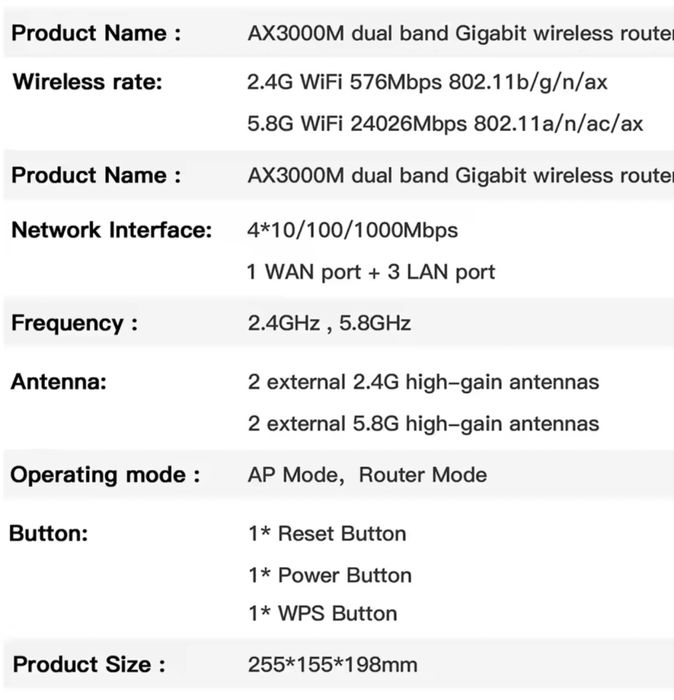Click the second Product Name label
Screen dimensions: 674x700
coord(96,176)
